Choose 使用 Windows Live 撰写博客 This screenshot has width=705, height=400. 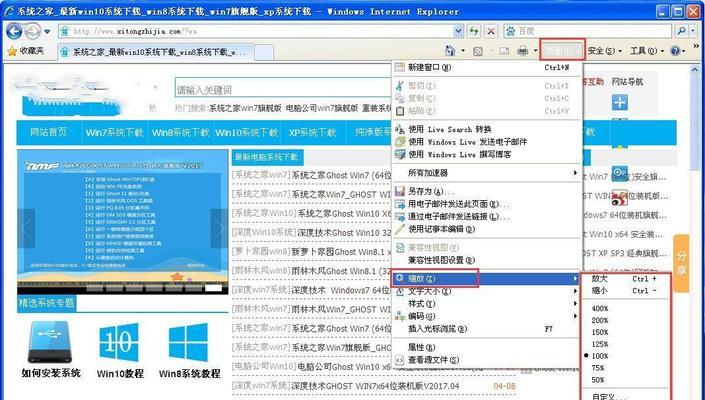[487, 155]
